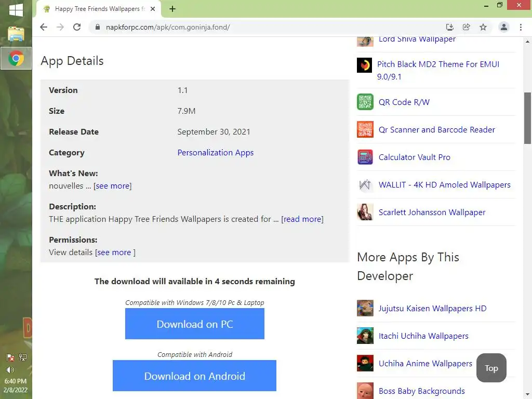The height and width of the screenshot is (399, 532).
Task: Click the browser forward arrow
Action: tap(60, 27)
